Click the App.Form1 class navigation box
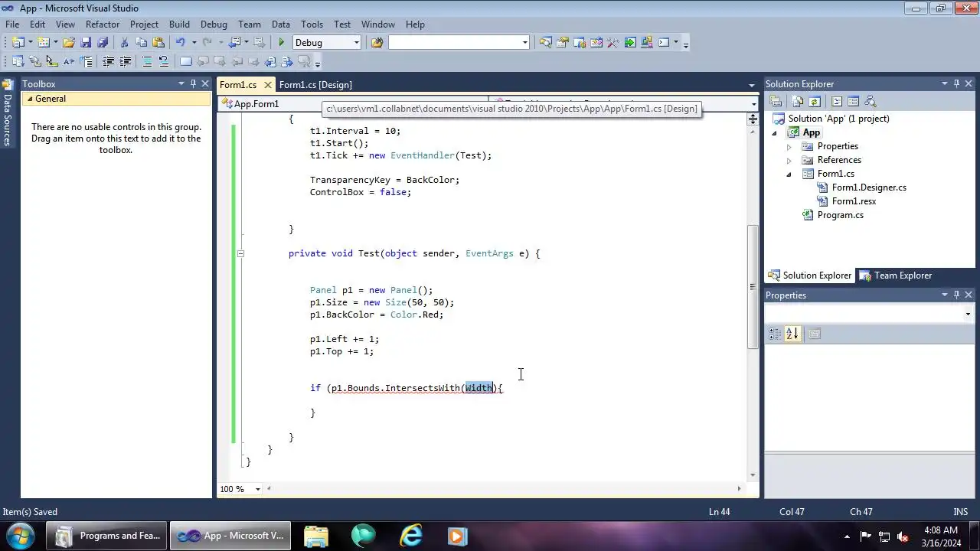Image resolution: width=980 pixels, height=551 pixels. (x=353, y=103)
